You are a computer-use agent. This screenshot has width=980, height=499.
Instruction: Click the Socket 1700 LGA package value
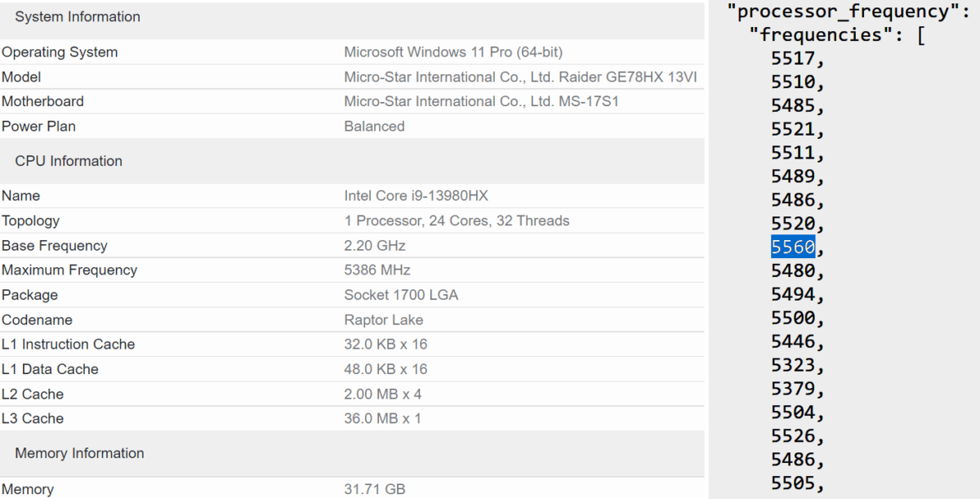tap(401, 295)
